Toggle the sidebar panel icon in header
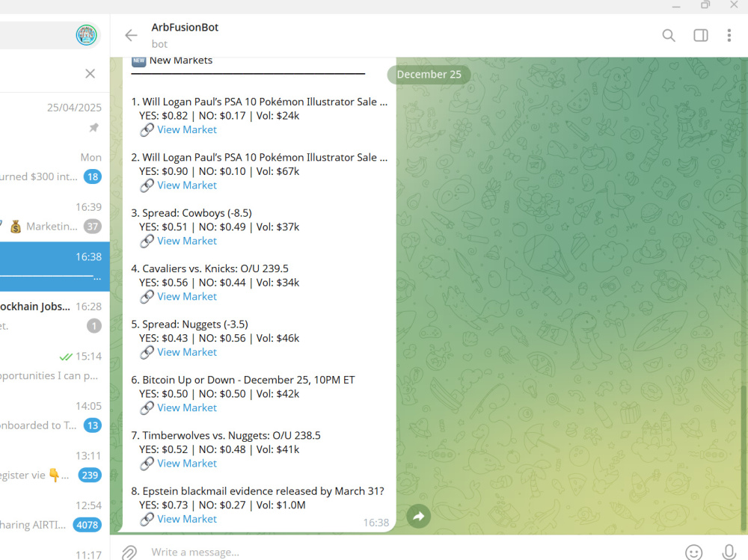The image size is (748, 560). pyautogui.click(x=700, y=35)
